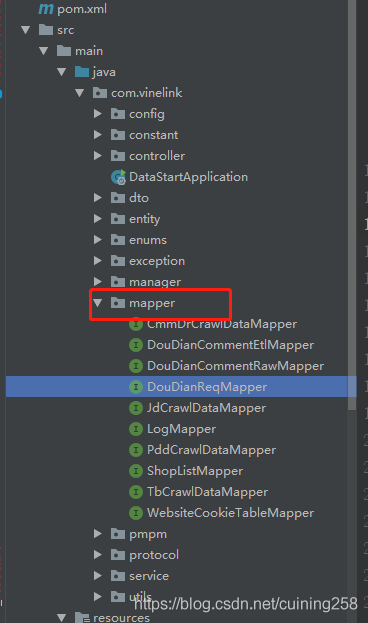Click the mapper package folder icon
The width and height of the screenshot is (368, 623).
click(118, 303)
